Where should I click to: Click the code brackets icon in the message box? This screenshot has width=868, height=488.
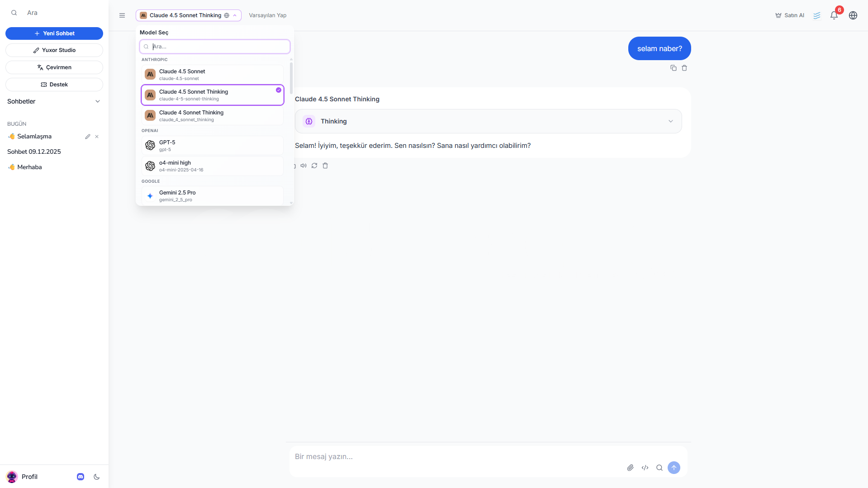pos(645,468)
